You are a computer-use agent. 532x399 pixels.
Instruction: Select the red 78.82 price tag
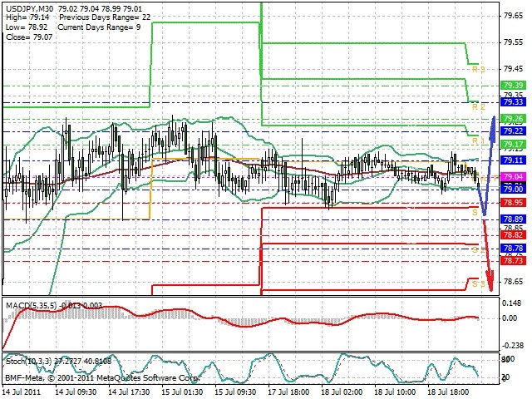tap(513, 234)
